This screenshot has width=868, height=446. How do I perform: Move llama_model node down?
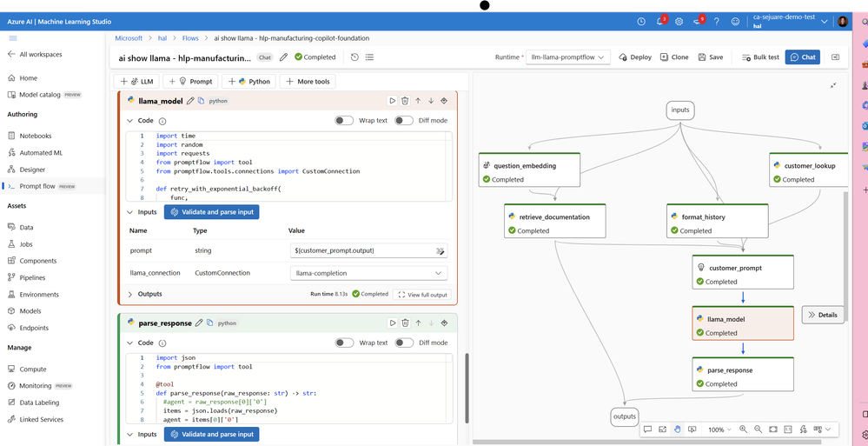pyautogui.click(x=431, y=101)
